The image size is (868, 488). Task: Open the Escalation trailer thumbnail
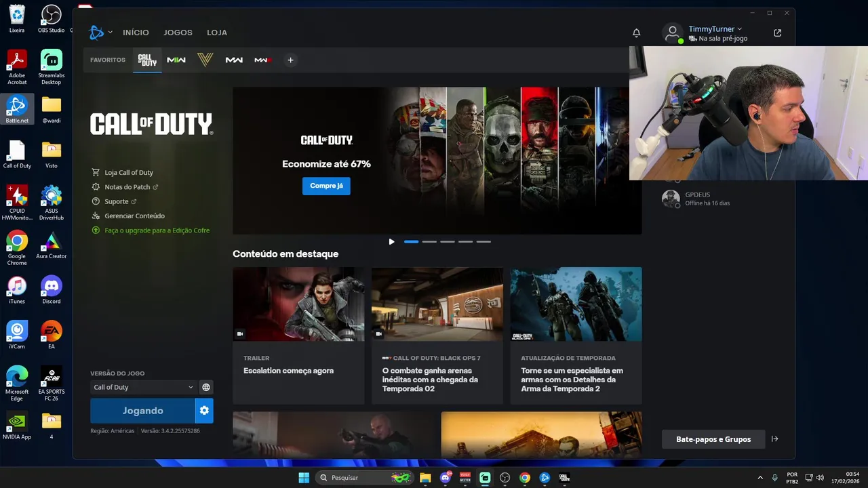coord(298,304)
